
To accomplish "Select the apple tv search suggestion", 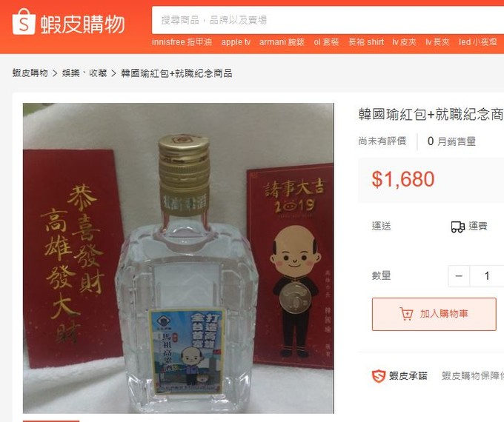I will point(236,42).
